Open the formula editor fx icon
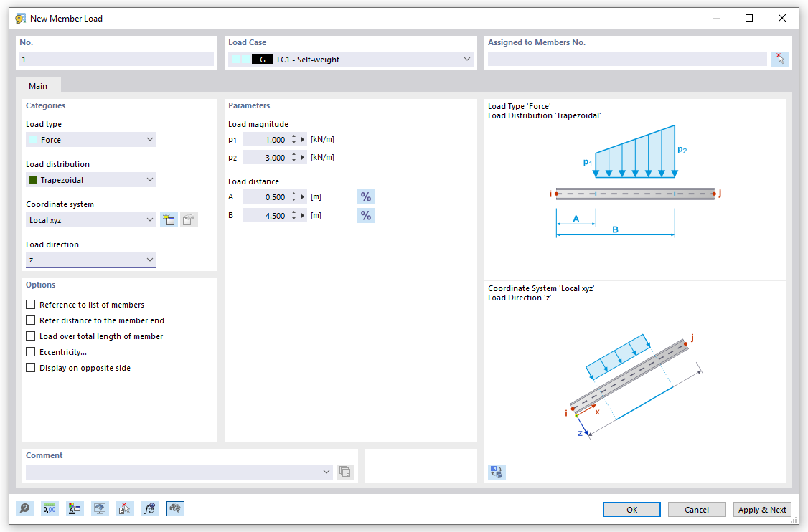 150,509
